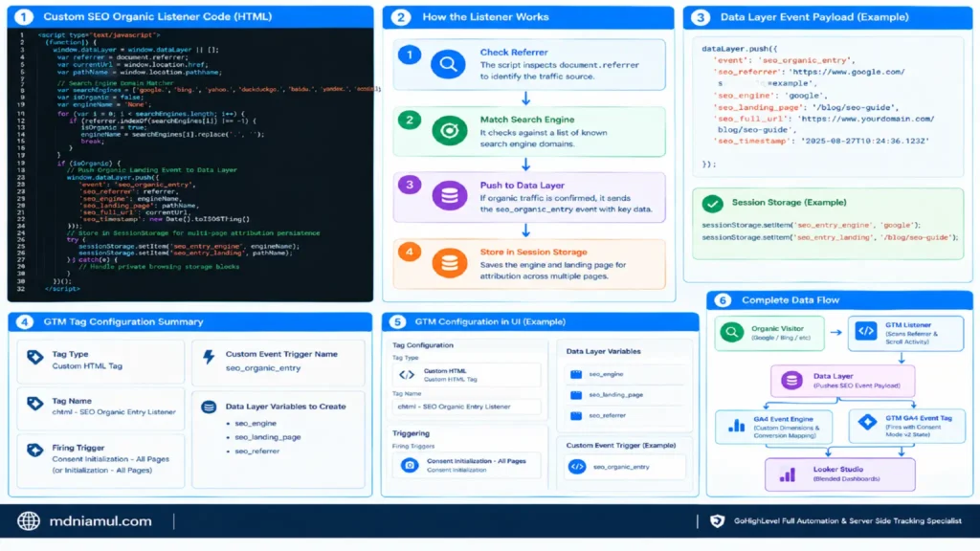The image size is (980, 551).
Task: Click the dataLayer.push({ line in the payload example
Action: point(740,48)
